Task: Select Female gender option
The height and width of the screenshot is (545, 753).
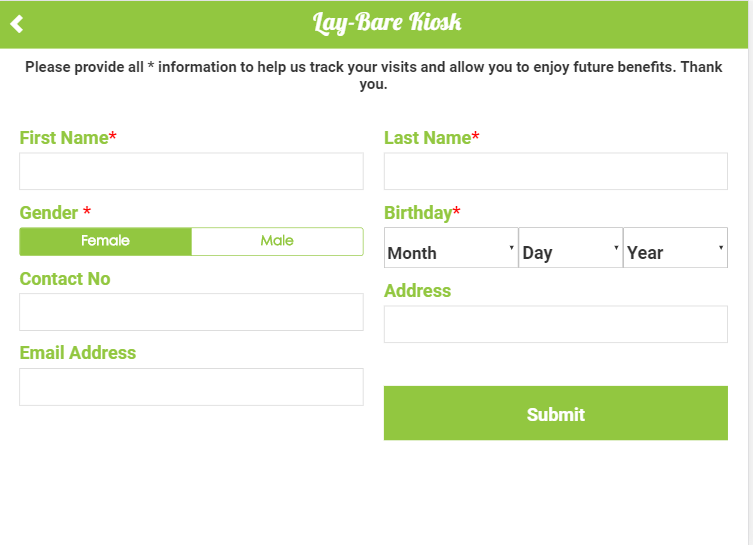Action: point(105,241)
